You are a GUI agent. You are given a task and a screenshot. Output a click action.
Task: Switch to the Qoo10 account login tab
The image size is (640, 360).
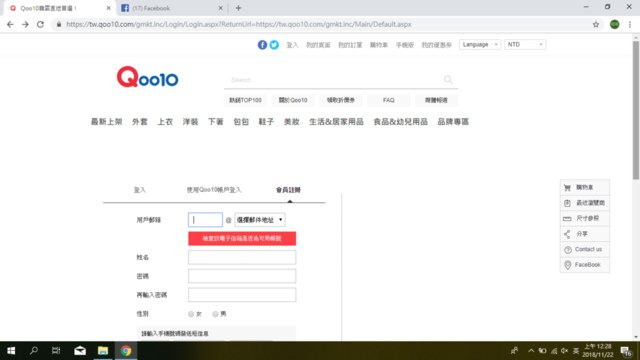coord(214,190)
